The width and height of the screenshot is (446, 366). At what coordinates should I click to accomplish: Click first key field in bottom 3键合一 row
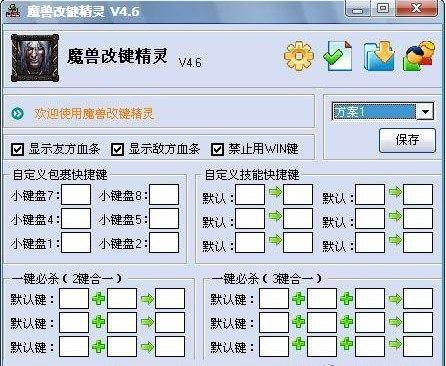[274, 346]
